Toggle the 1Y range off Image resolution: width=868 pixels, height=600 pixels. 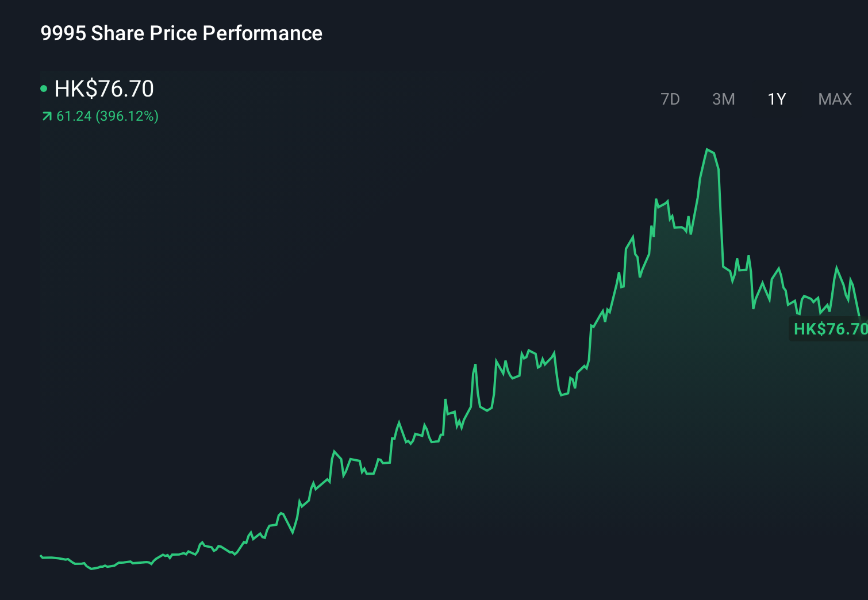click(x=776, y=99)
